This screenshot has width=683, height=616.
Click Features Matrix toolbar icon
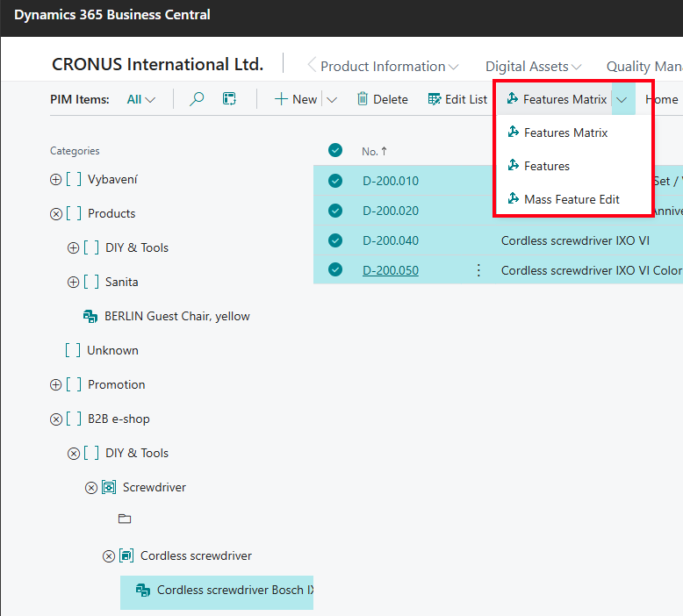coord(513,98)
